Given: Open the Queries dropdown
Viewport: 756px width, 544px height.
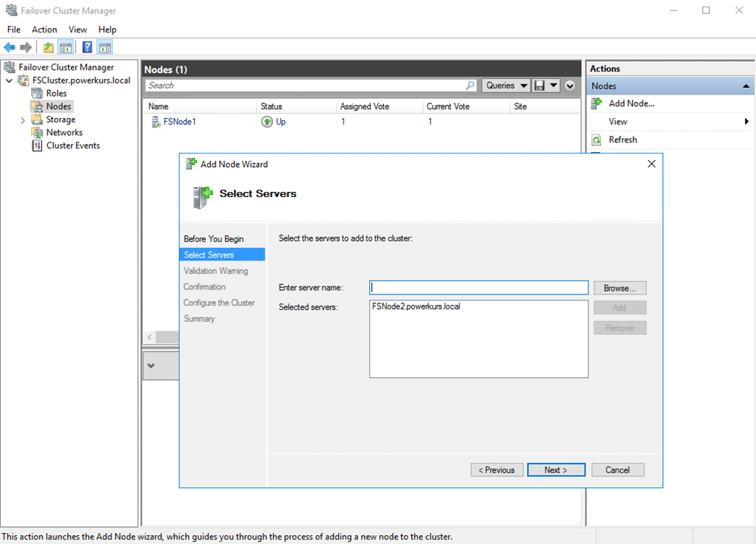Looking at the screenshot, I should click(506, 86).
